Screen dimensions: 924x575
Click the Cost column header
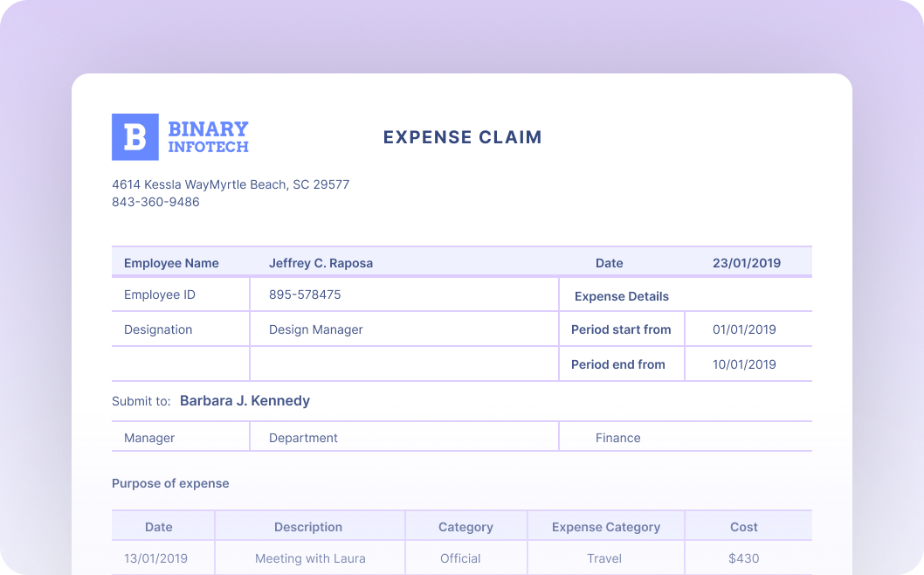(744, 527)
